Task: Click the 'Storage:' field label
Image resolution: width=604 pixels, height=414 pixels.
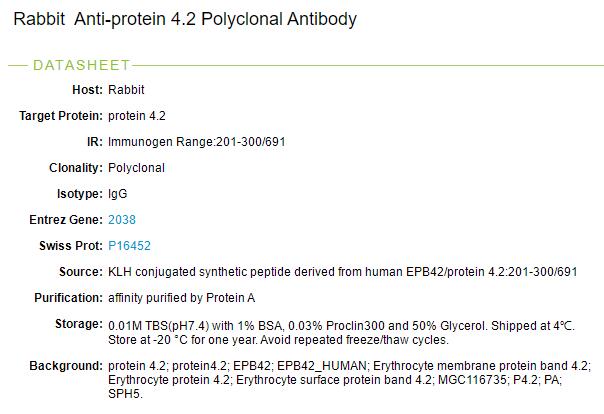Action: [76, 325]
